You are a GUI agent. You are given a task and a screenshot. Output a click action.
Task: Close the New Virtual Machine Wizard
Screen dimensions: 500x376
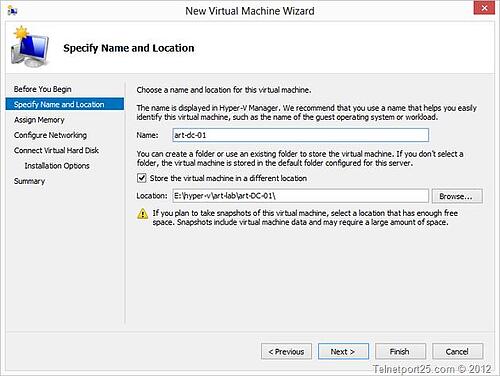484,8
